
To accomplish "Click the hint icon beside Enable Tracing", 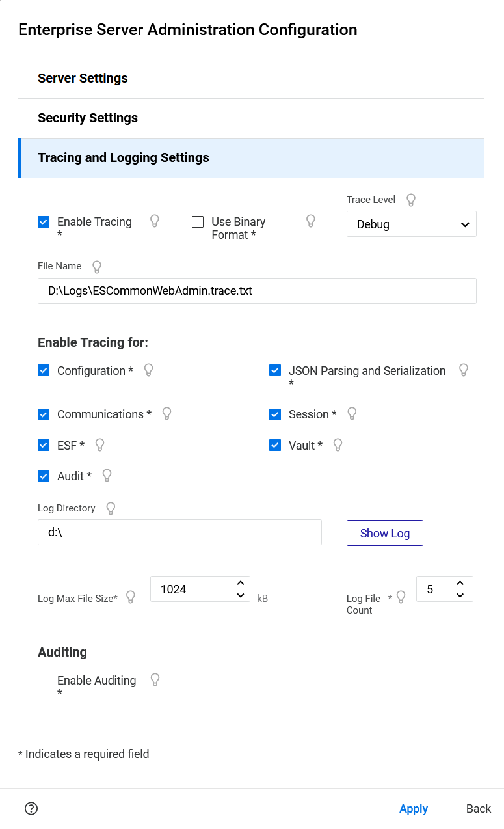I will click(x=154, y=221).
